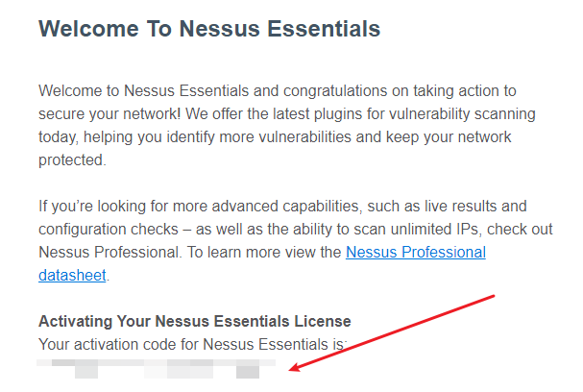Click the phrase 'secure your network!'
Screen dimensions: 583x392
pos(109,113)
